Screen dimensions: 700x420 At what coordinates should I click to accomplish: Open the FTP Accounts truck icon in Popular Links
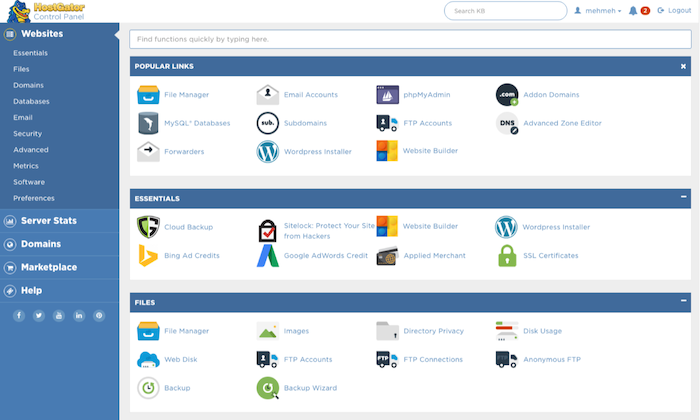tap(387, 123)
